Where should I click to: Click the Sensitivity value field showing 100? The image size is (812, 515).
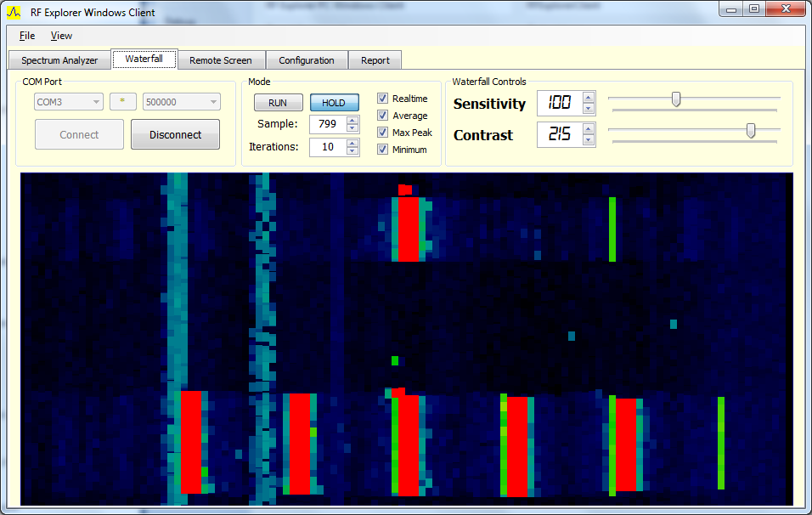click(559, 103)
